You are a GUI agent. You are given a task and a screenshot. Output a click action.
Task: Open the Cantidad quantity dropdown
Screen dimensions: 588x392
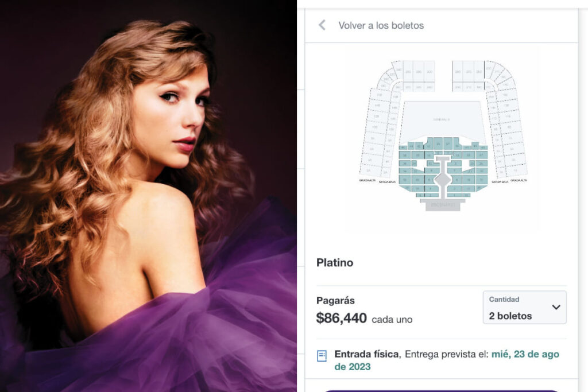(524, 307)
